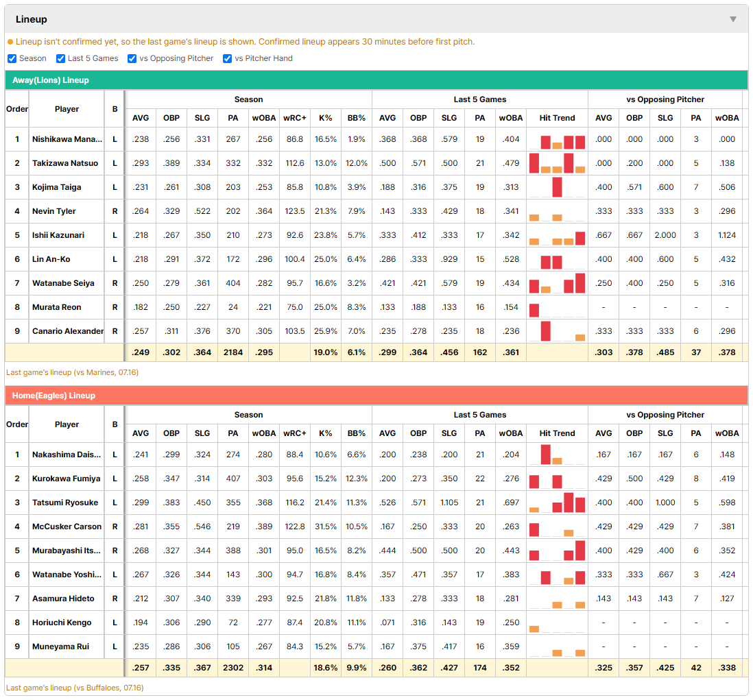
Task: Click Watanabe Seiya's hit trend bars
Action: coord(557,283)
